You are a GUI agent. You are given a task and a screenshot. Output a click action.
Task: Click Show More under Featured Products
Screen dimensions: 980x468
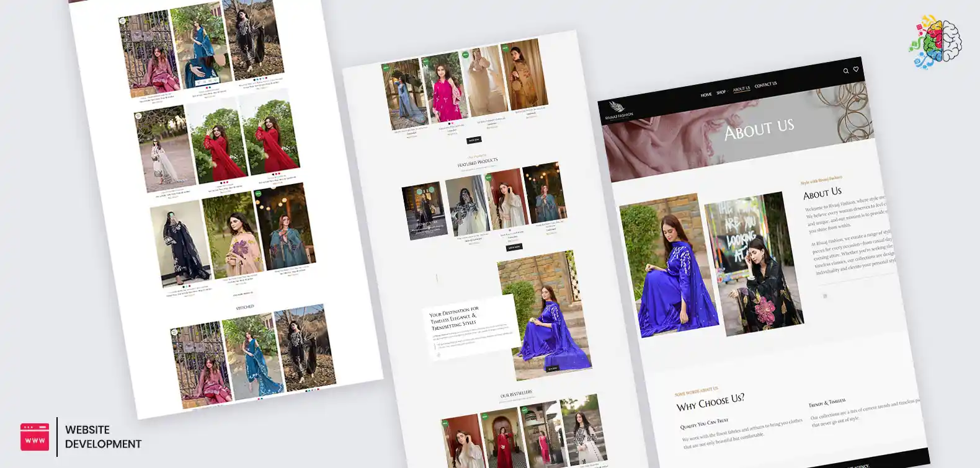pos(514,247)
